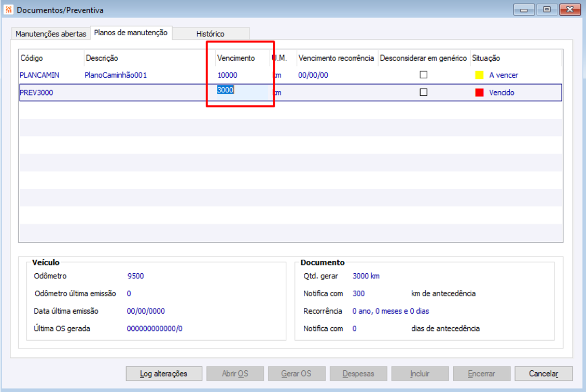Select the Planos de manutenção tab
This screenshot has width=586, height=392.
point(131,33)
